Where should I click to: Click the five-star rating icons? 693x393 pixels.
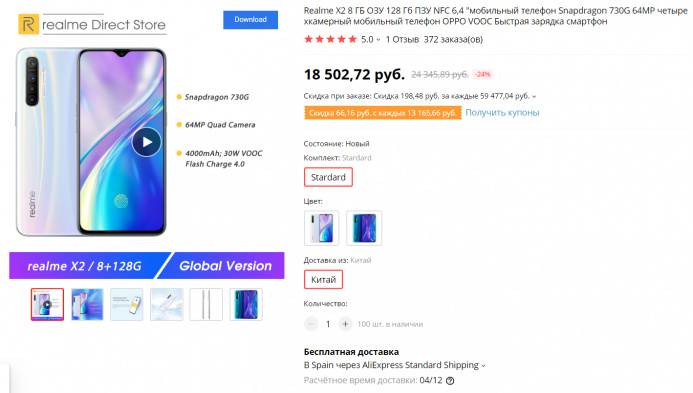[x=330, y=39]
